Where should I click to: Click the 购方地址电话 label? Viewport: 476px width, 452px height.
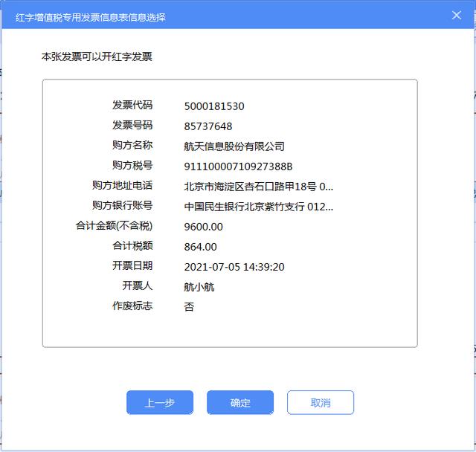(x=122, y=185)
